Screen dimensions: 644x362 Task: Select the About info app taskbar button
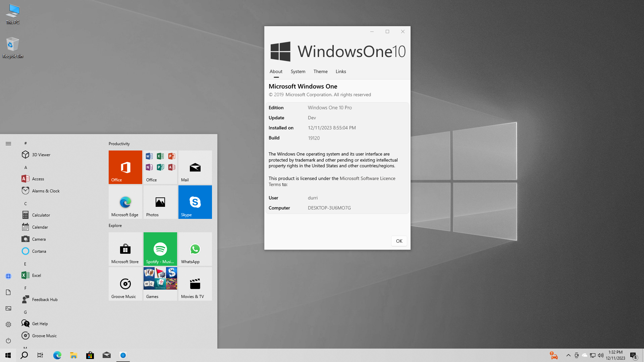tap(123, 355)
